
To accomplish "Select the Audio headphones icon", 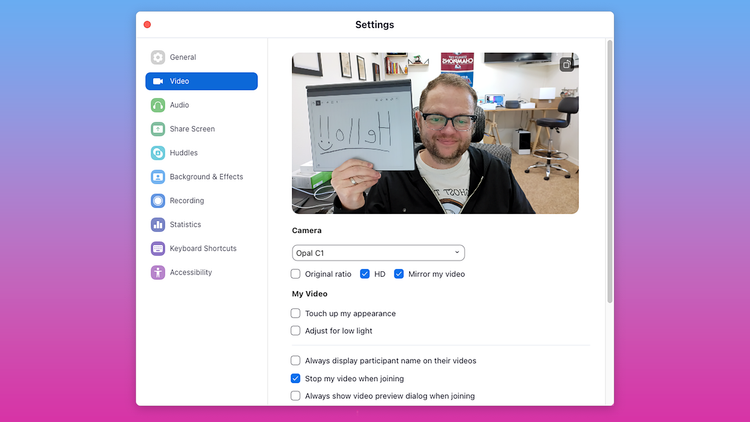I will click(158, 105).
